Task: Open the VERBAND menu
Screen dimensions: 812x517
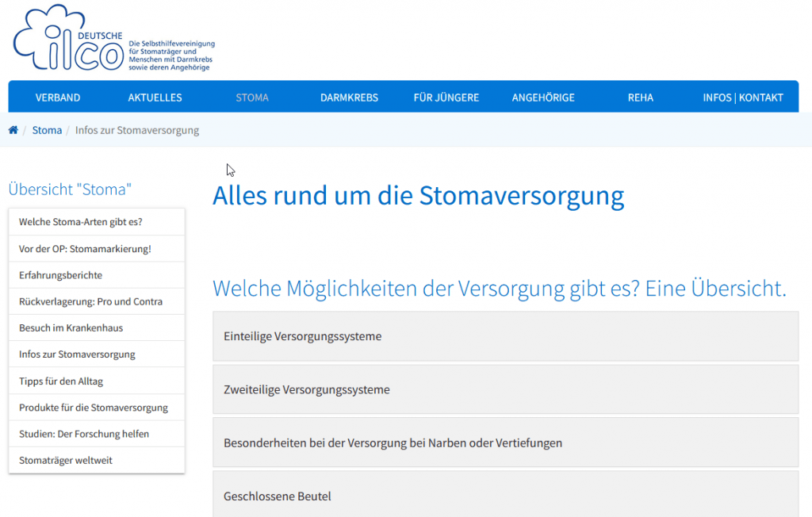Action: (58, 98)
